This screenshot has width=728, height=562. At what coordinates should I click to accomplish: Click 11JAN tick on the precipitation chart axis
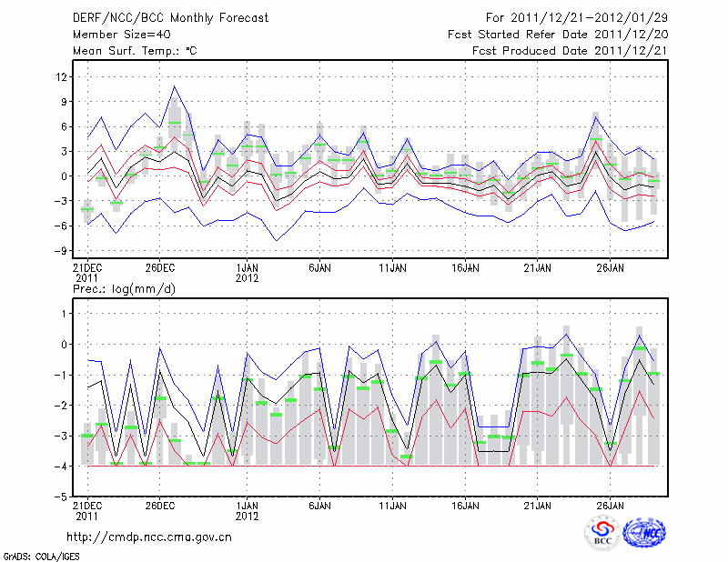[392, 505]
